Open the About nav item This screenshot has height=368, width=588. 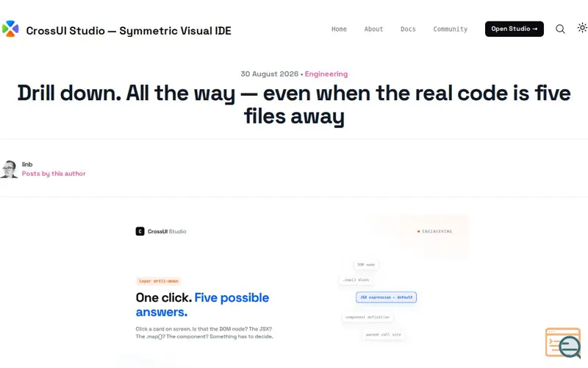coord(373,29)
